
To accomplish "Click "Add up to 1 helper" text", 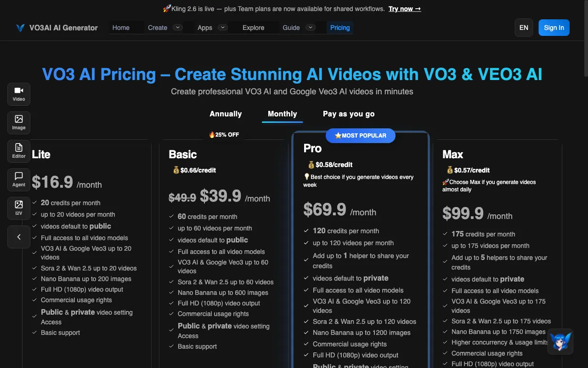I will (361, 261).
